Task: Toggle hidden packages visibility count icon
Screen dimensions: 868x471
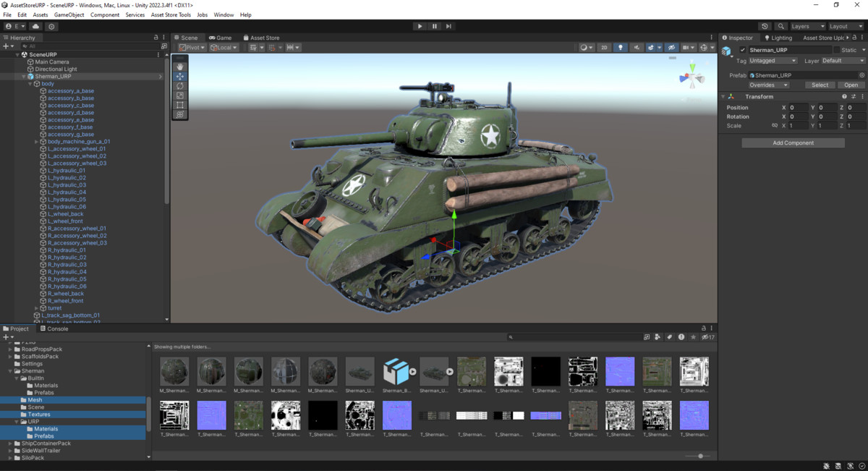Action: pos(707,337)
